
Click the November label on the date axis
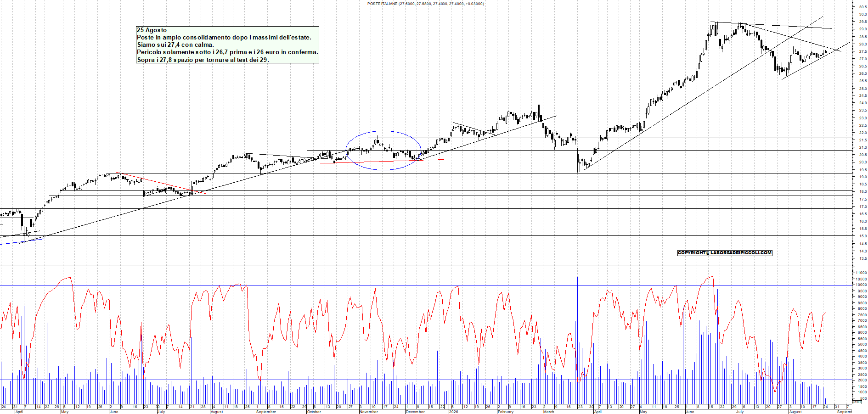click(369, 412)
